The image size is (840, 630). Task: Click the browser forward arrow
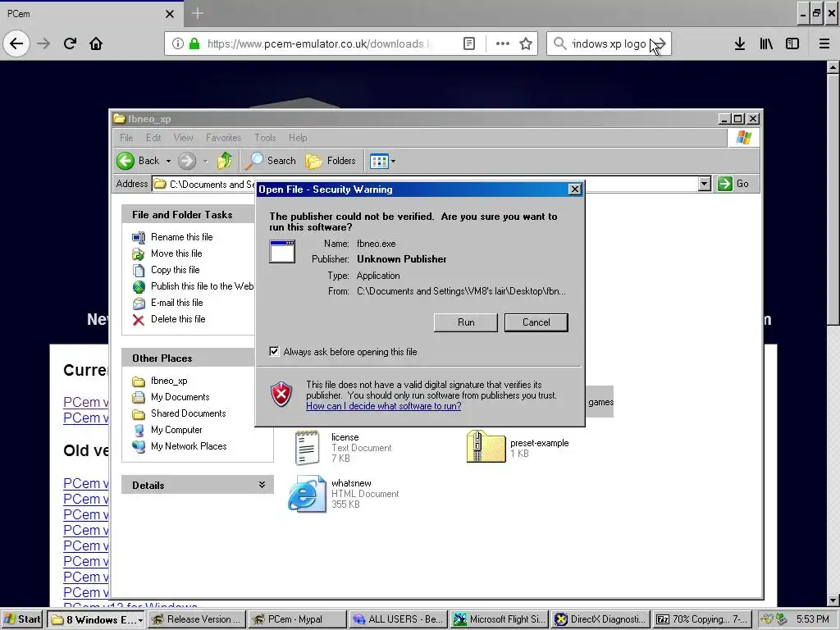[43, 43]
